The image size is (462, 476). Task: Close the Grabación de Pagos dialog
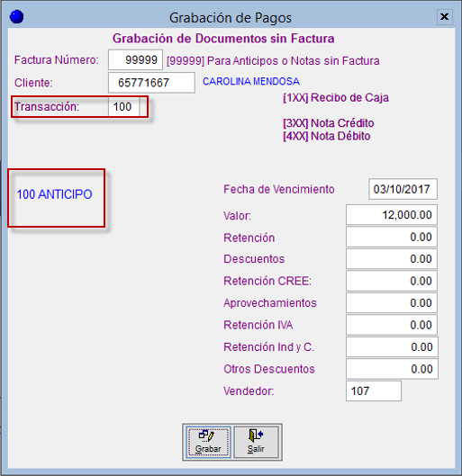[x=444, y=17]
